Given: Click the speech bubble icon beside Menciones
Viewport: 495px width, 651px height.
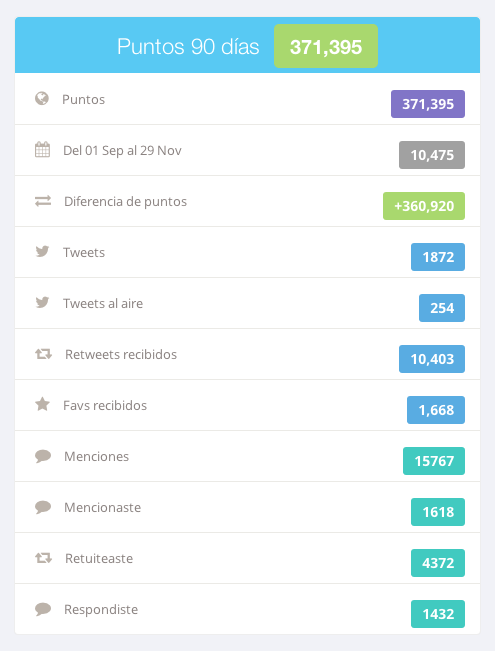Looking at the screenshot, I should 43,456.
